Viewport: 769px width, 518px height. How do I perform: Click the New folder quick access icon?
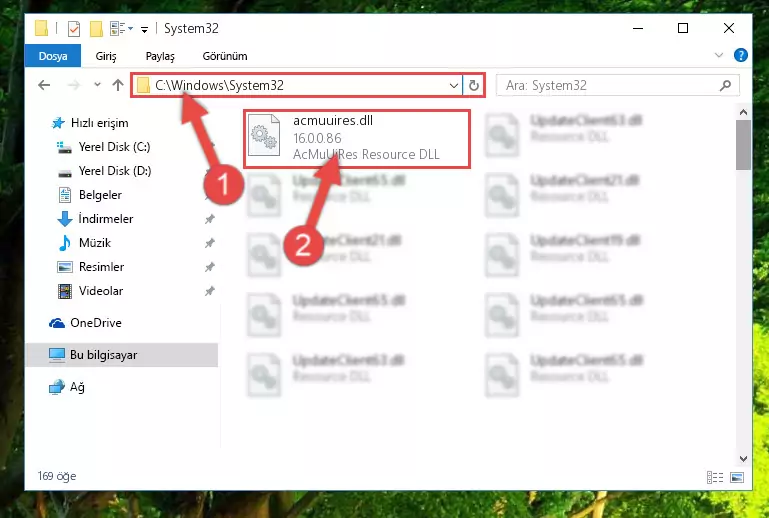point(96,29)
